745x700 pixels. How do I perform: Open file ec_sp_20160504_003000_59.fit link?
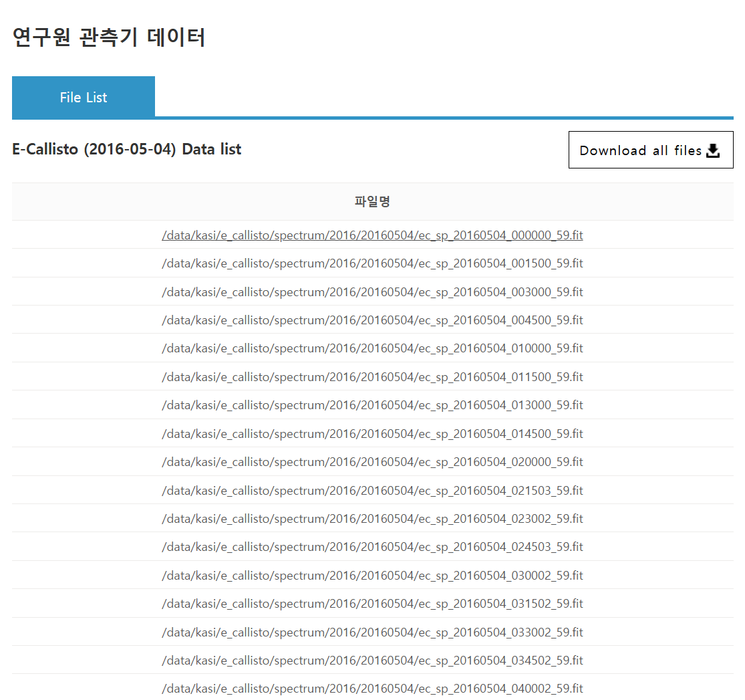372,291
